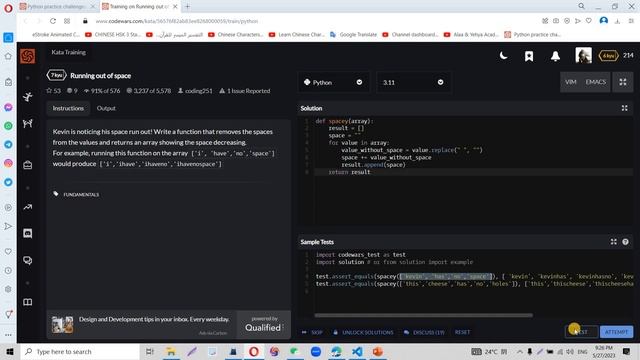This screenshot has width=640, height=360.
Task: Open the Windows Start menu
Action: (x=10, y=351)
